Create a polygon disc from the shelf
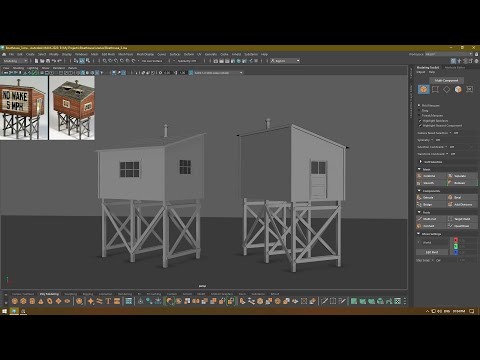 coord(67,301)
